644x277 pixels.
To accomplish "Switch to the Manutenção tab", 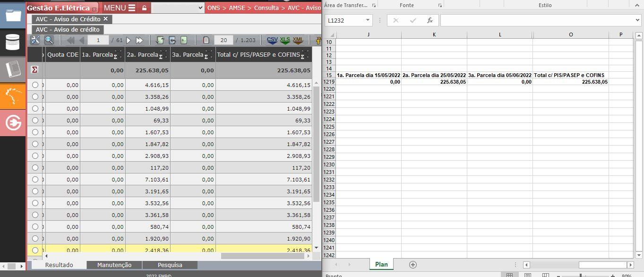I will (x=114, y=265).
